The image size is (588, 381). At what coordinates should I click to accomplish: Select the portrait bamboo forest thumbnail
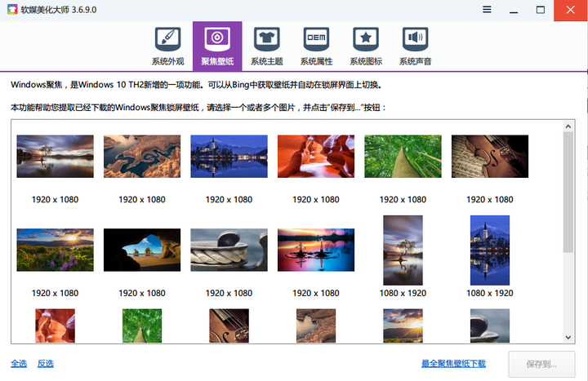click(142, 326)
